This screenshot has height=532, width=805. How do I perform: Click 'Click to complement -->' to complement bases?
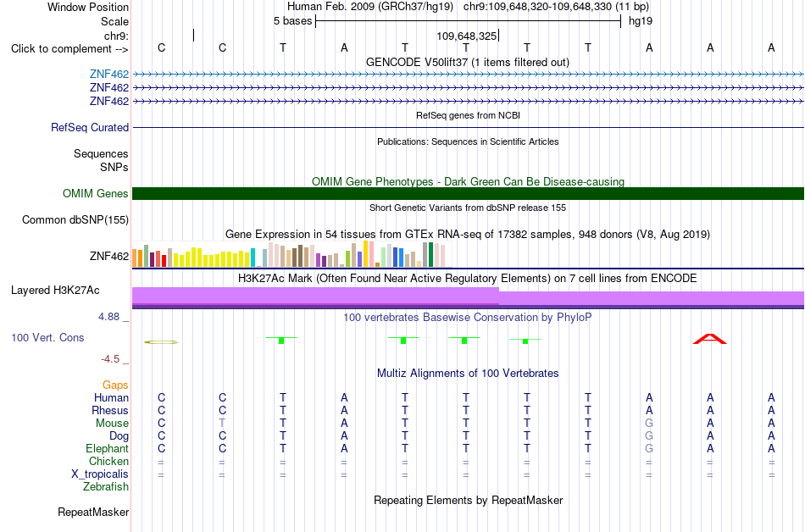[x=69, y=49]
